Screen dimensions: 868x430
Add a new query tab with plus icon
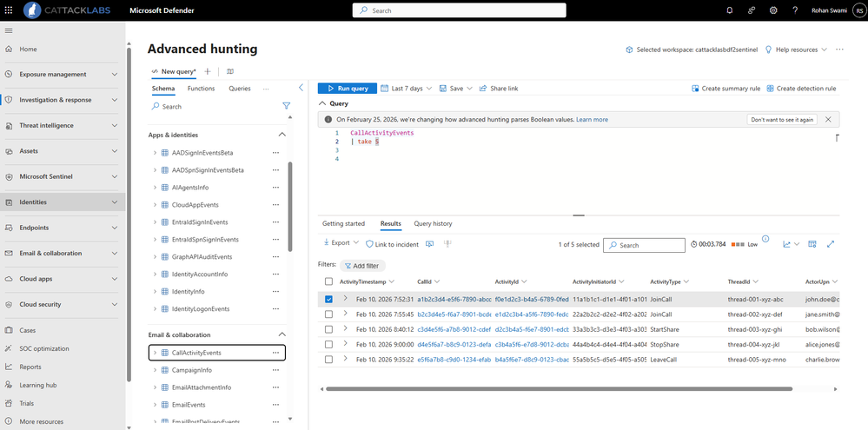pos(208,71)
